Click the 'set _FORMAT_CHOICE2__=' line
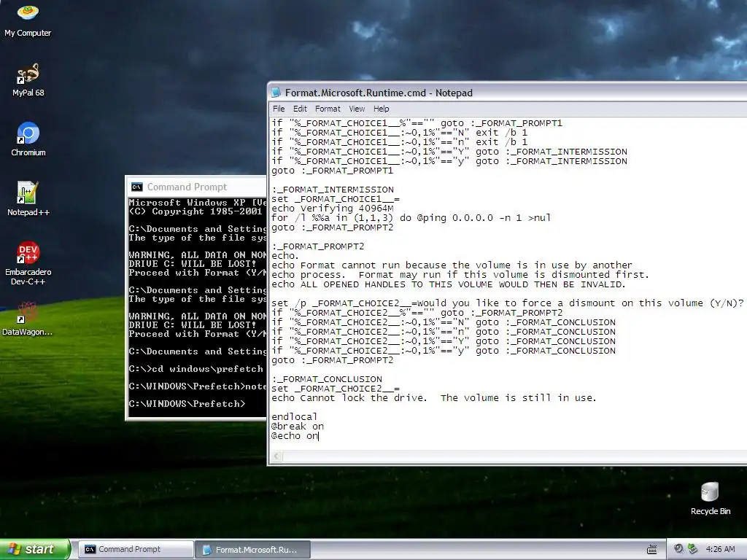The image size is (747, 560). [336, 389]
